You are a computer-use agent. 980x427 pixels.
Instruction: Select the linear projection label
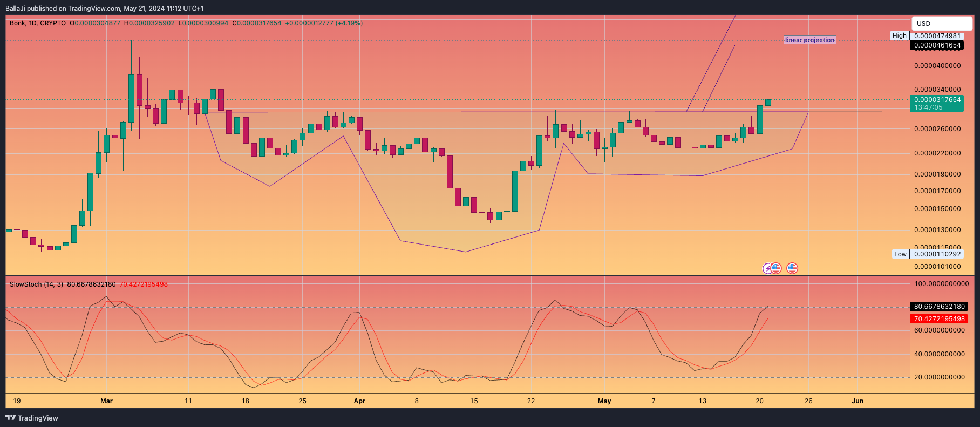(809, 40)
